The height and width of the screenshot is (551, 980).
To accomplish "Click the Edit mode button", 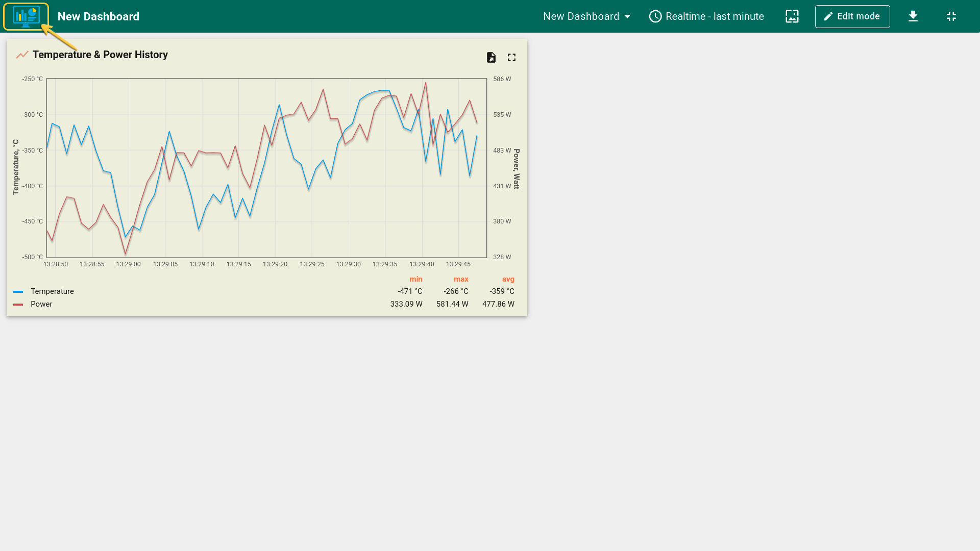I will click(x=852, y=16).
